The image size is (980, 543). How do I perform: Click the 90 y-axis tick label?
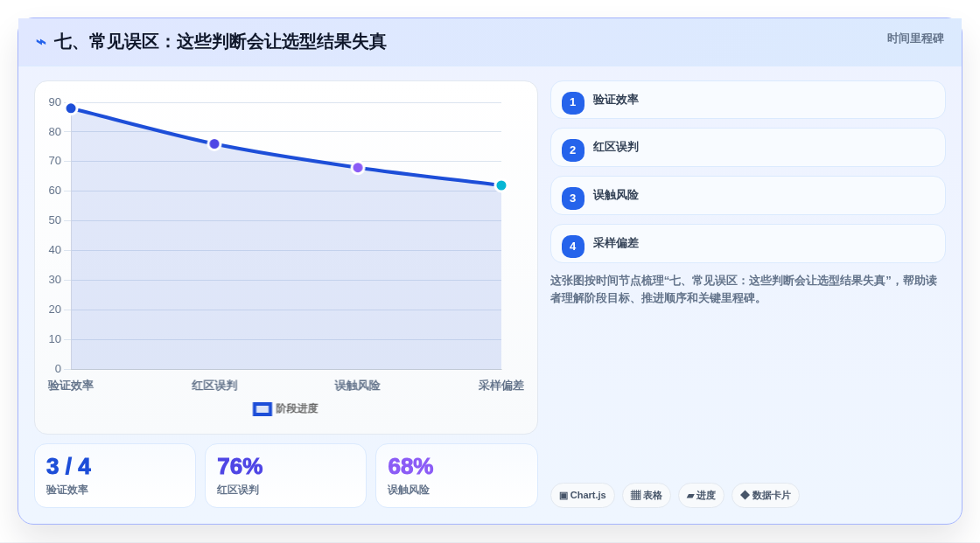[55, 101]
